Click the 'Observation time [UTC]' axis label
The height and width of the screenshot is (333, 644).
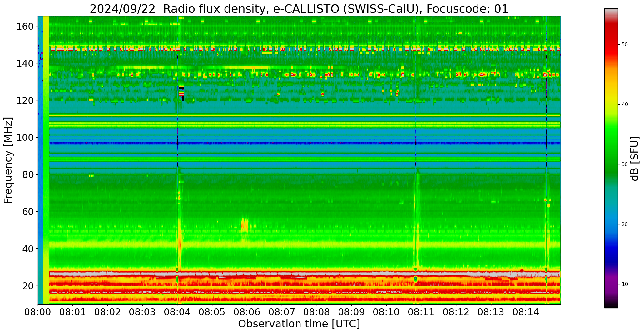299,324
